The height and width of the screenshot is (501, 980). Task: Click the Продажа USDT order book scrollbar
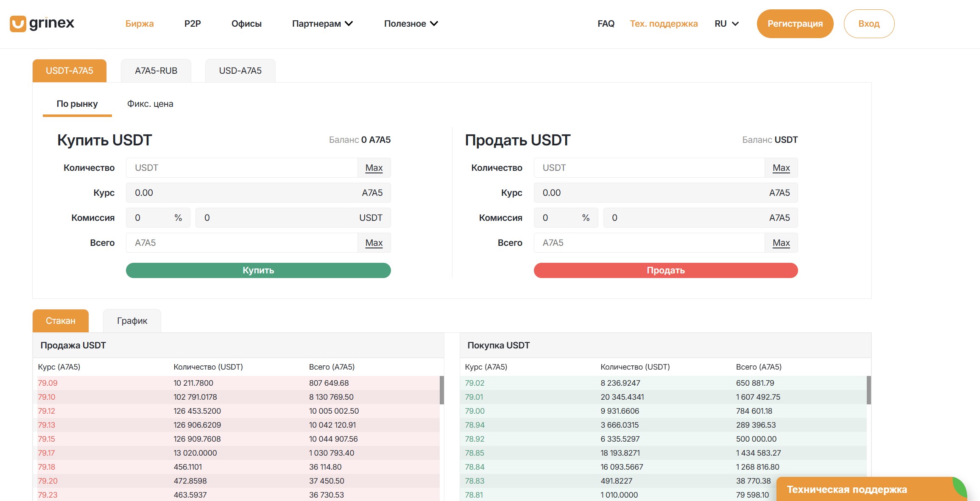(x=441, y=390)
